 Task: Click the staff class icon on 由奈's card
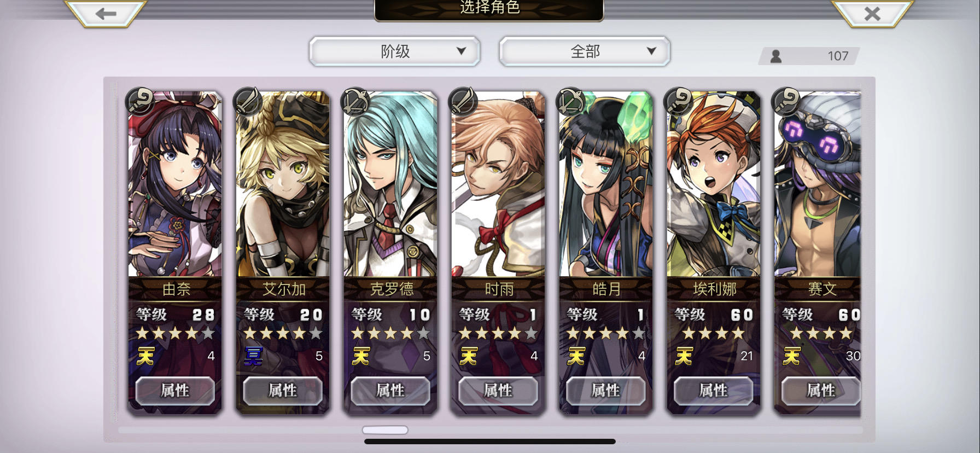click(141, 101)
